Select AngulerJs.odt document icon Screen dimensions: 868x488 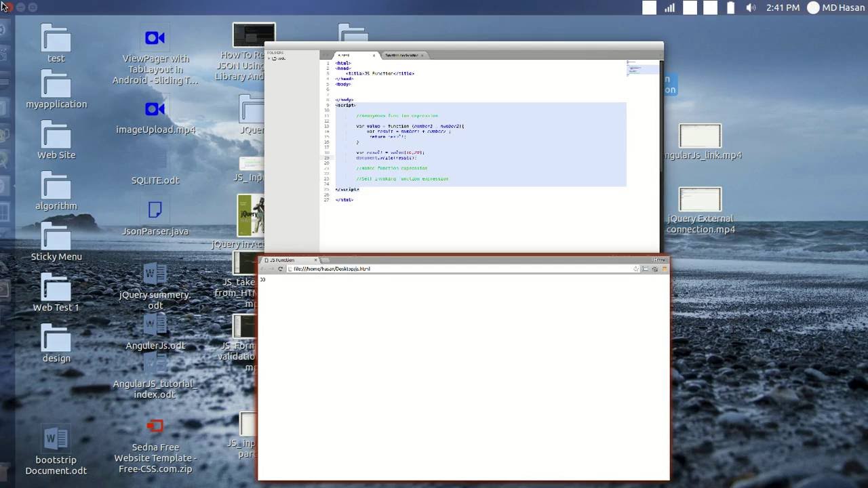155,324
